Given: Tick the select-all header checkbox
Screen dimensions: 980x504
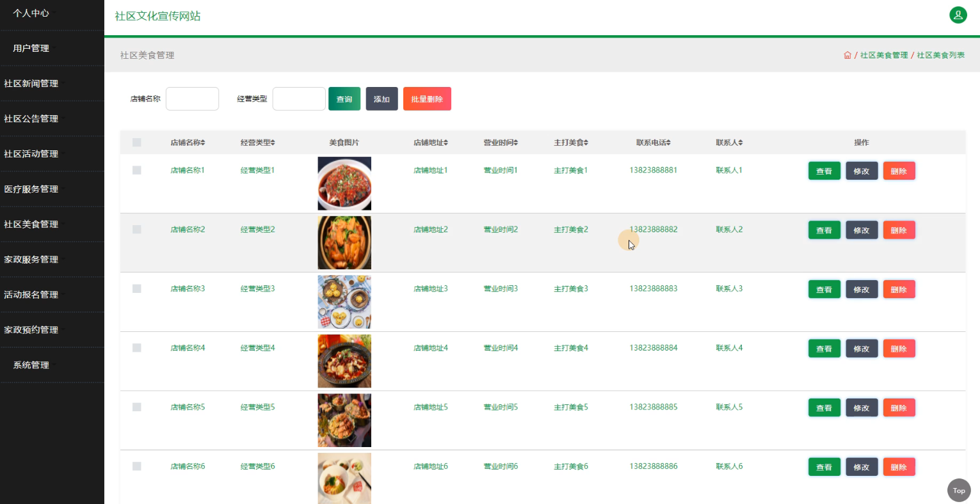Looking at the screenshot, I should 136,143.
